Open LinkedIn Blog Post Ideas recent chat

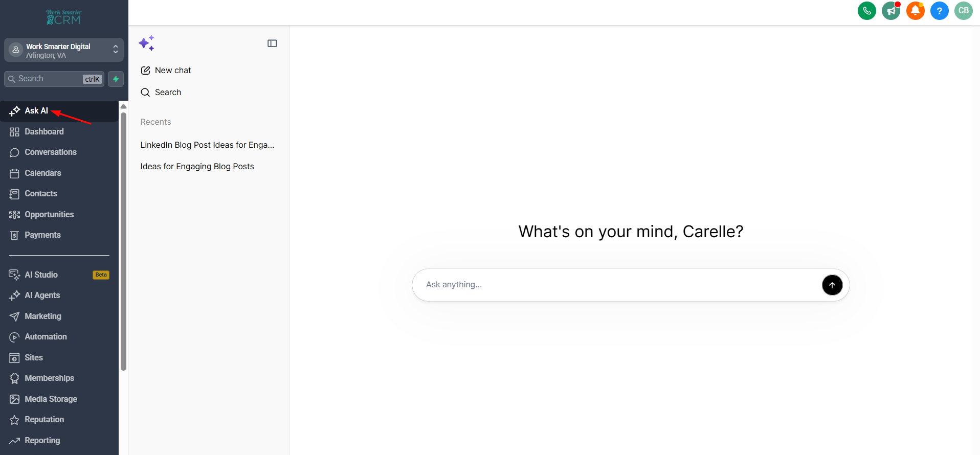click(x=207, y=145)
